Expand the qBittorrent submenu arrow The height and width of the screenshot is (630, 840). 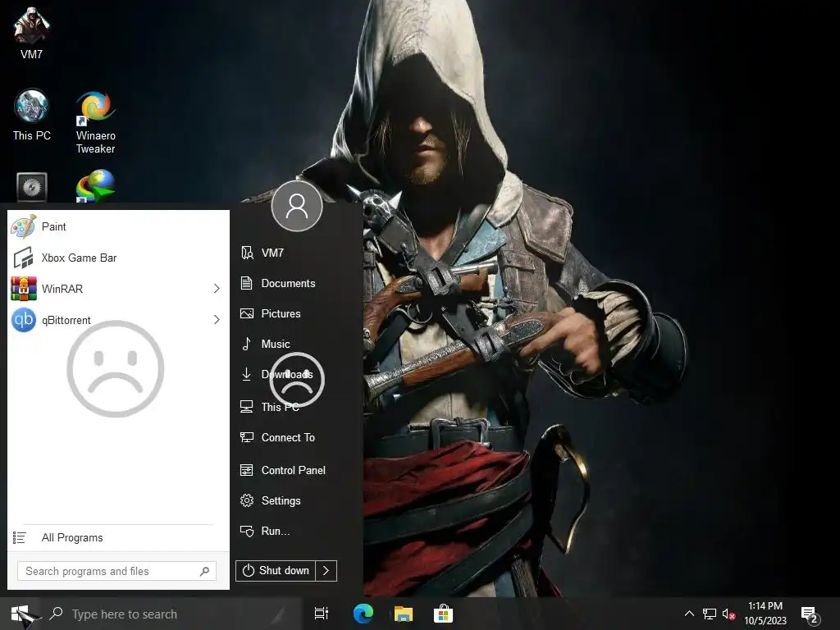[217, 320]
